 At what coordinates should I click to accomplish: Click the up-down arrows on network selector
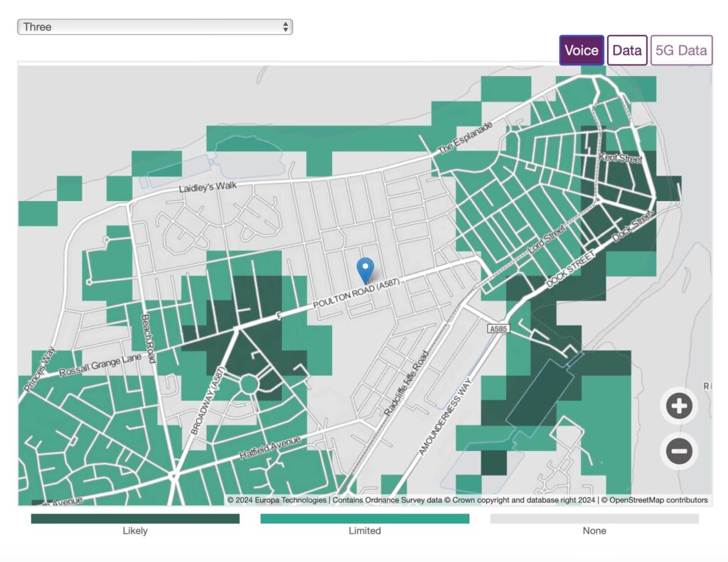[286, 27]
